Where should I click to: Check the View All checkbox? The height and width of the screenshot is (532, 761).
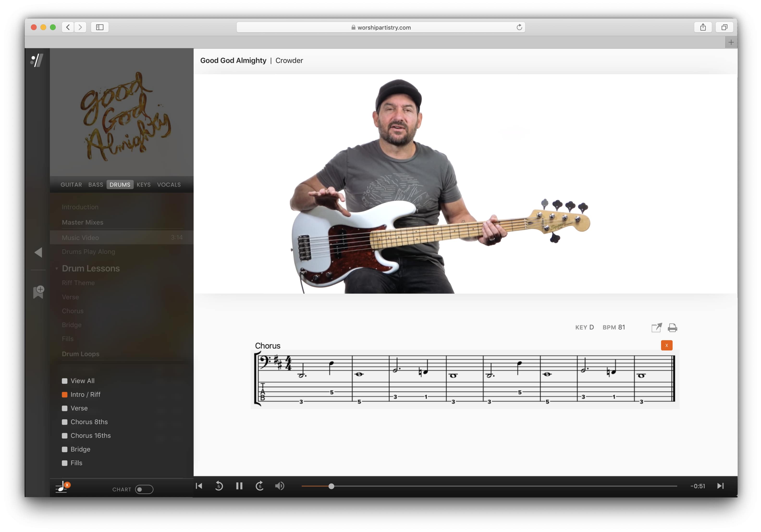point(65,381)
